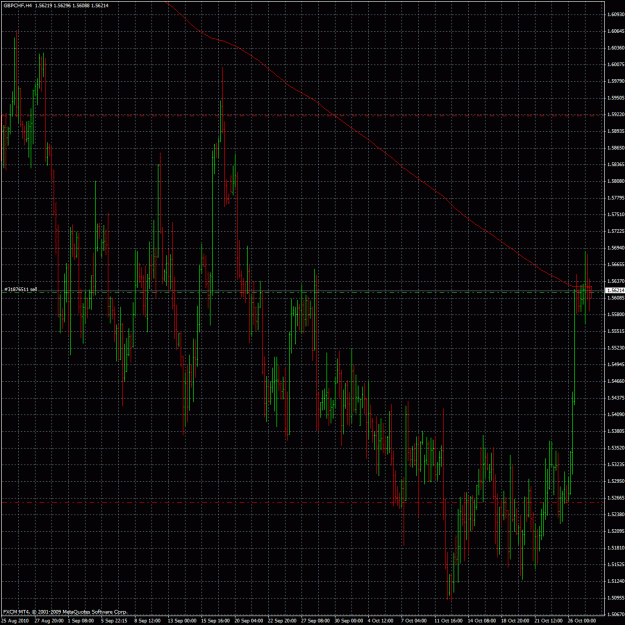Click the 1.55800 price scale label
The image size is (625, 625).
(x=615, y=314)
